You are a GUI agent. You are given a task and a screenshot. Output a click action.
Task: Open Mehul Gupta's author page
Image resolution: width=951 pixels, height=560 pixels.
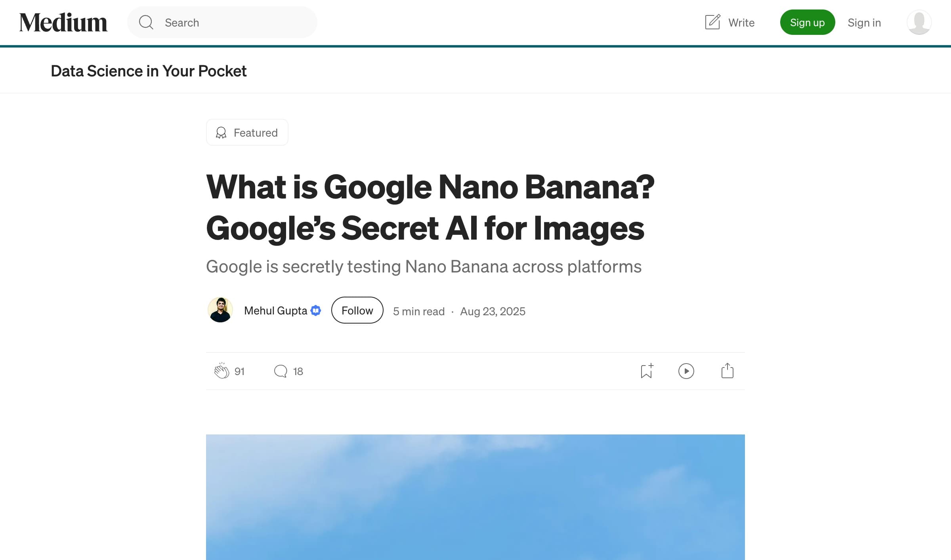click(x=275, y=310)
